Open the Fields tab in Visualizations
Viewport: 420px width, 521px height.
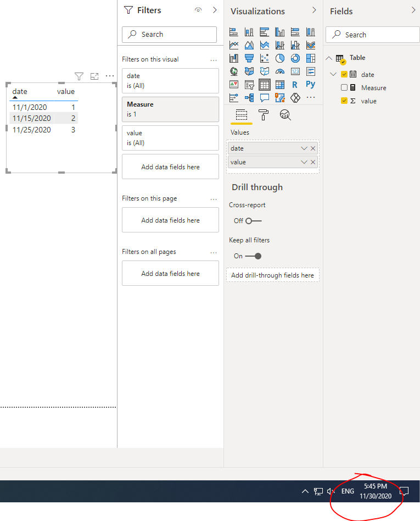[x=242, y=115]
